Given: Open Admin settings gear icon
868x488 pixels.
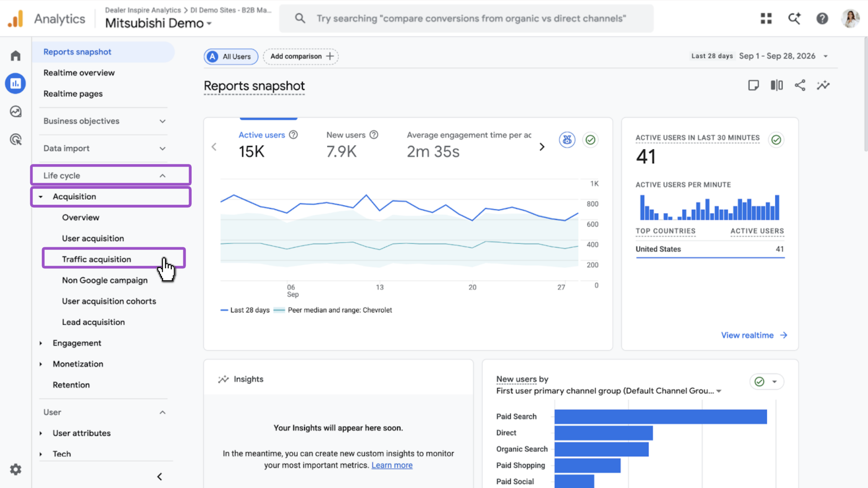Looking at the screenshot, I should (x=16, y=469).
